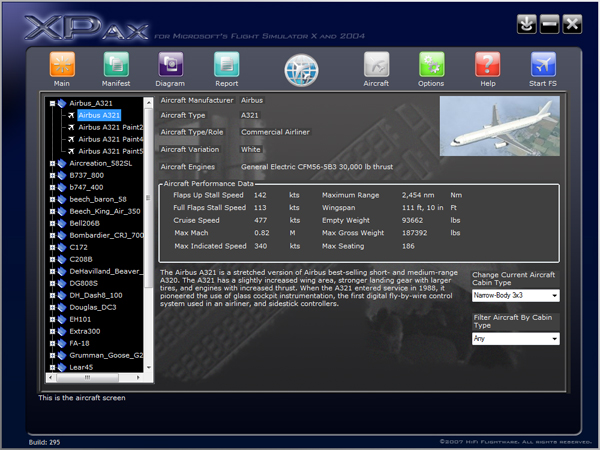The height and width of the screenshot is (450, 600).
Task: Expand the Beech_King_Air_350 node
Action: coord(52,212)
